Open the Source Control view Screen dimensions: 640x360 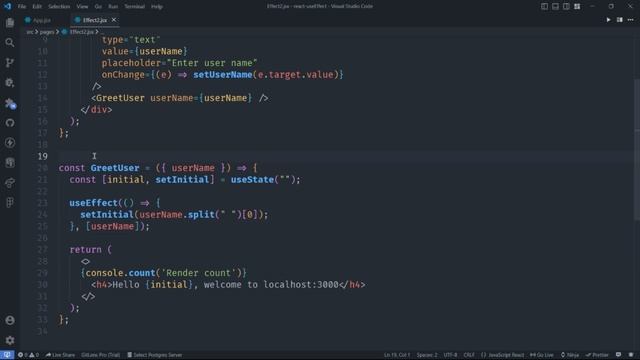[x=10, y=62]
